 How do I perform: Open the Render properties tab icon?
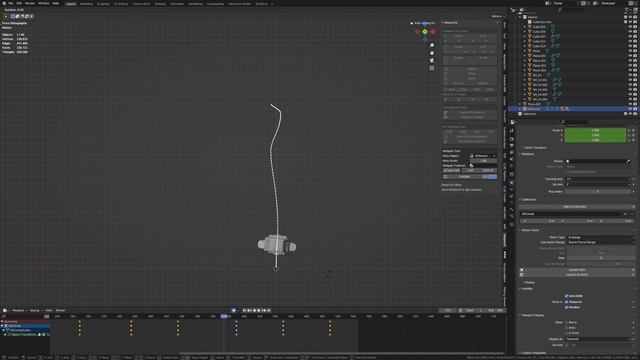pos(511,139)
